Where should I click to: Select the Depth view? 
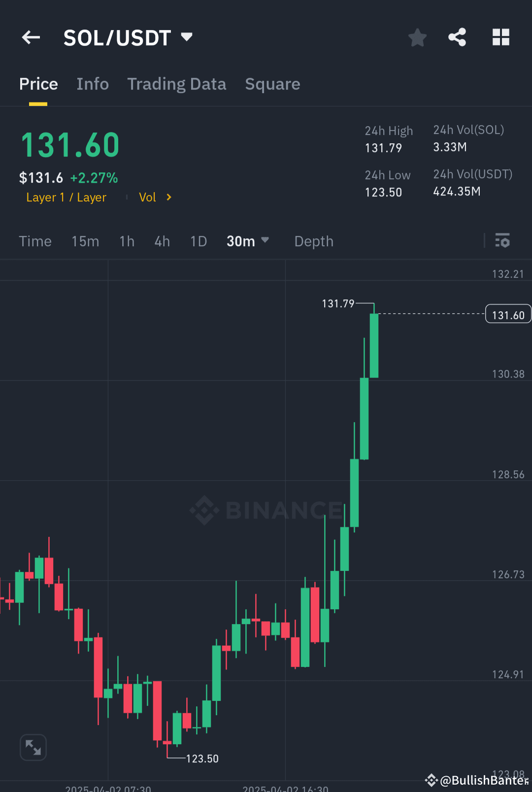(314, 241)
